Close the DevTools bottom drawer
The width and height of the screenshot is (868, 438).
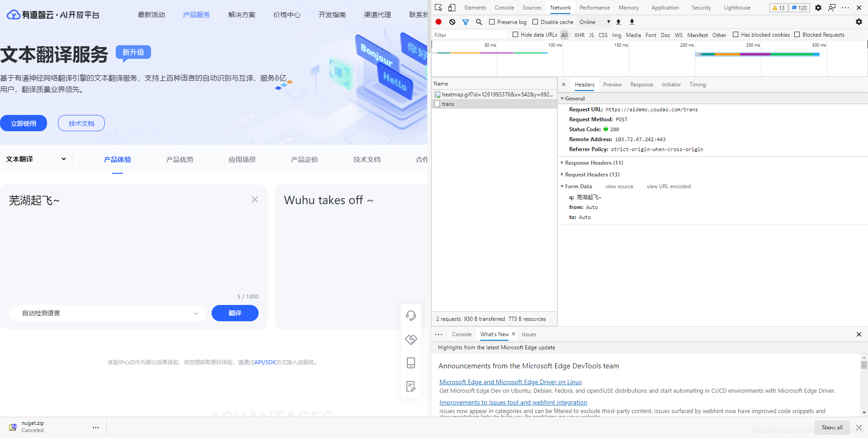859,334
